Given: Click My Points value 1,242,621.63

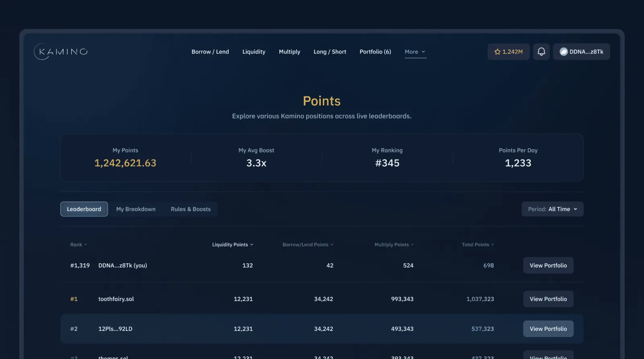Looking at the screenshot, I should tap(125, 163).
